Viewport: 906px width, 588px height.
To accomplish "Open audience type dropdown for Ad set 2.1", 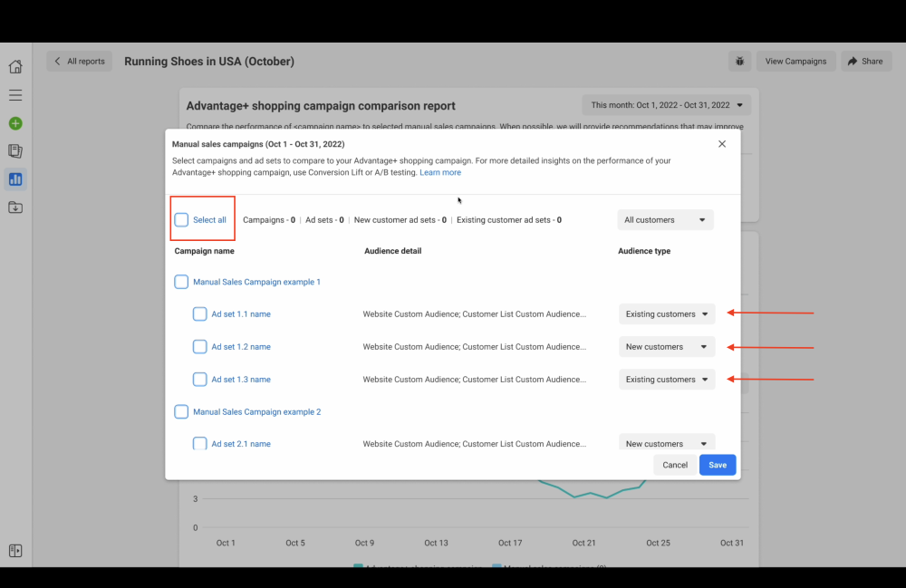I will pyautogui.click(x=667, y=443).
